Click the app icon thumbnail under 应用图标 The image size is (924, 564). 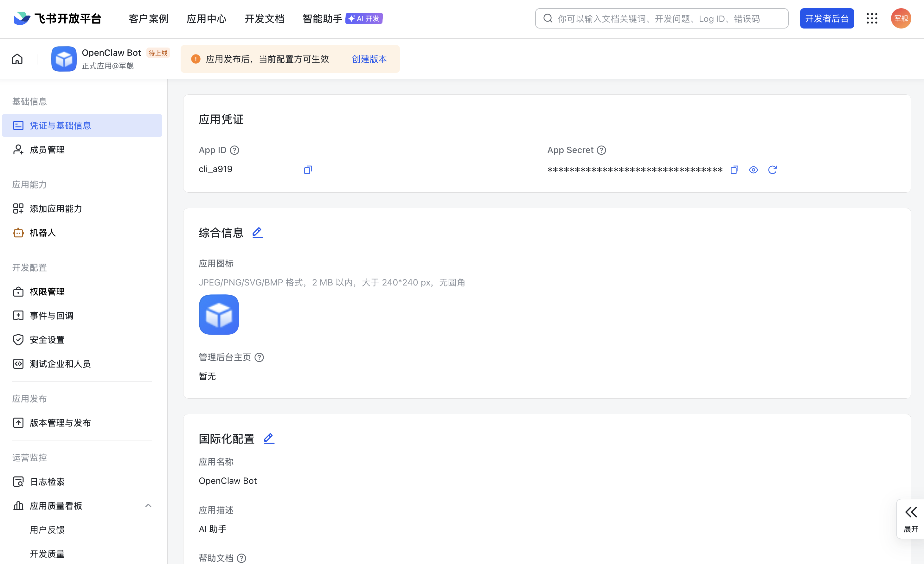point(219,314)
